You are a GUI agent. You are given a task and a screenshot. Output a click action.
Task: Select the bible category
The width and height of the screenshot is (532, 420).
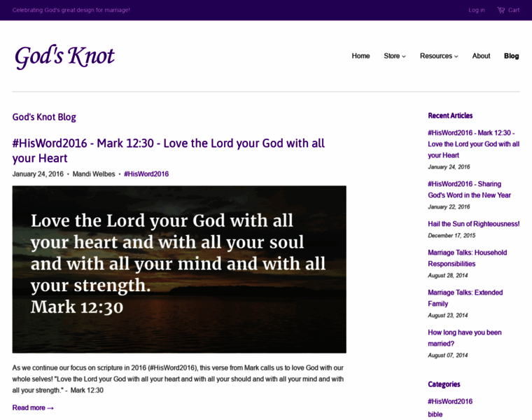click(x=435, y=414)
